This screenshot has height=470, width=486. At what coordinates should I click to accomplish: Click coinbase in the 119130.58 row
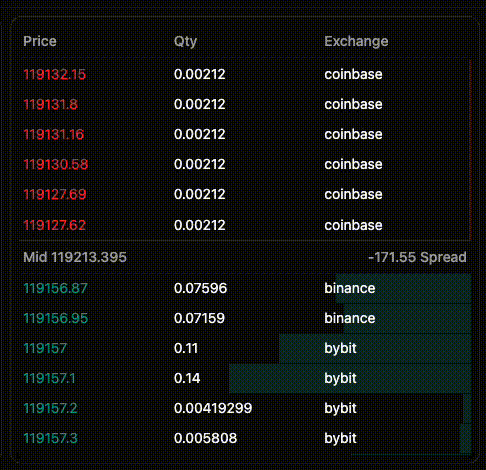353,164
